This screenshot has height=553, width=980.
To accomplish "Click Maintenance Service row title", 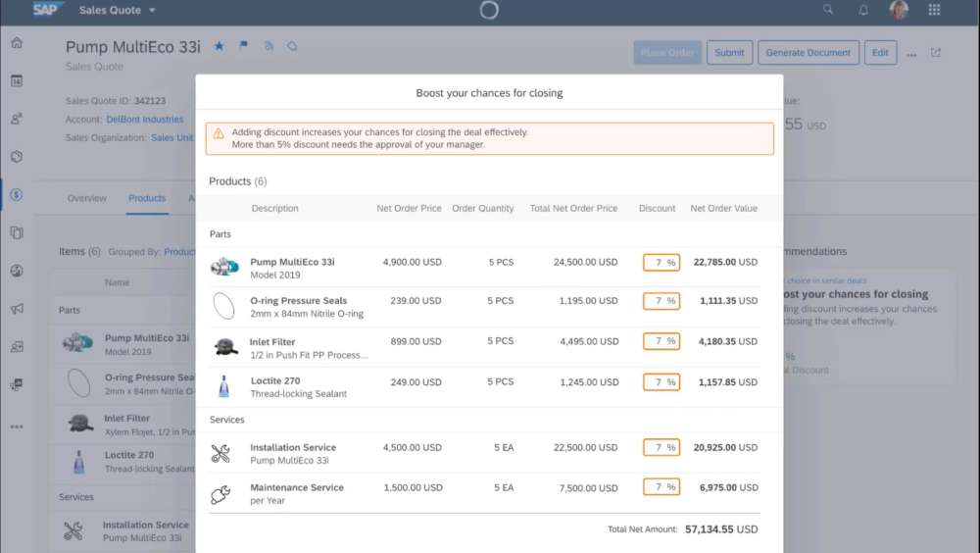I will coord(297,487).
